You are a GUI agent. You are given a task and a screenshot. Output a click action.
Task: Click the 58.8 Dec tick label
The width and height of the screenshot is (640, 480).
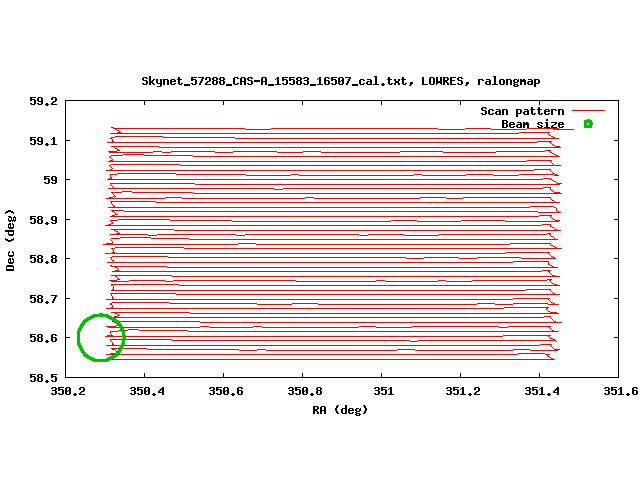(43, 259)
